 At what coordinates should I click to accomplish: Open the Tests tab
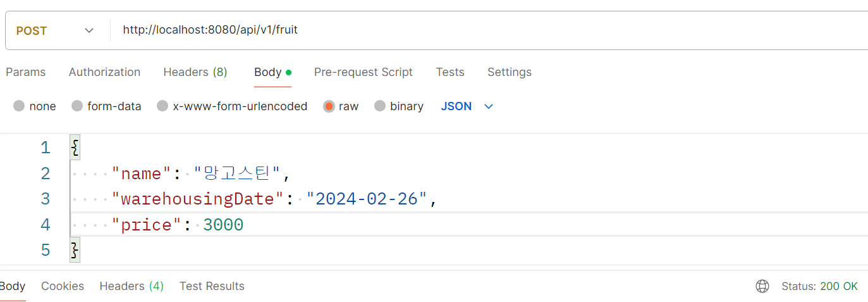point(450,72)
